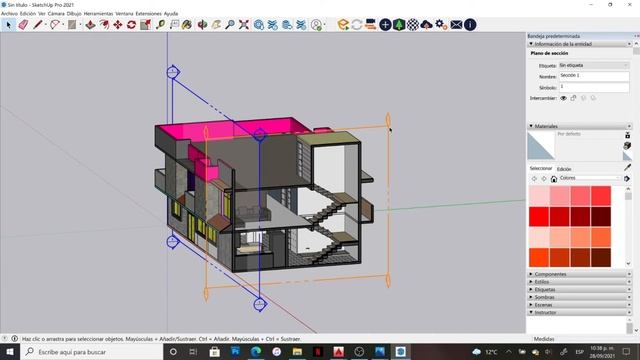Select the Orbit camera tool
The height and width of the screenshot is (360, 640).
click(202, 25)
